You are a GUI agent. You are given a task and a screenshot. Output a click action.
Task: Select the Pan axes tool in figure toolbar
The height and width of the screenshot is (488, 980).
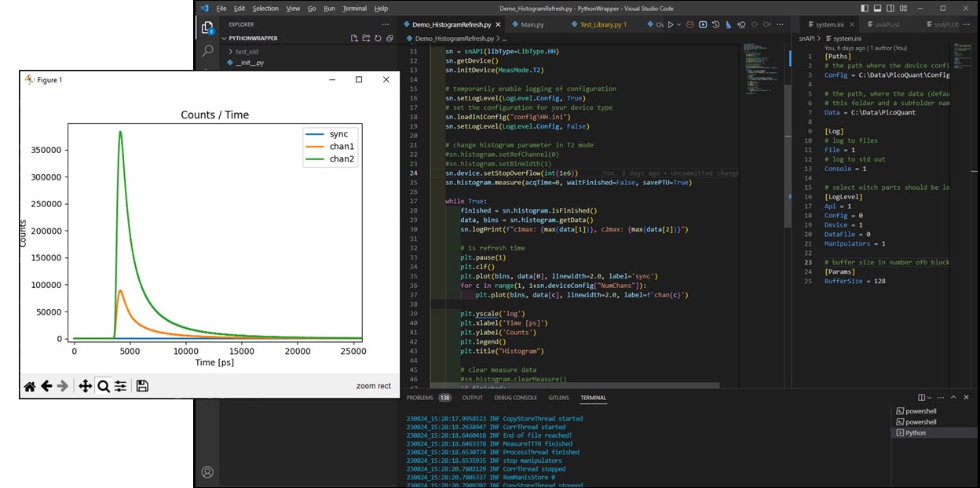[x=85, y=386]
